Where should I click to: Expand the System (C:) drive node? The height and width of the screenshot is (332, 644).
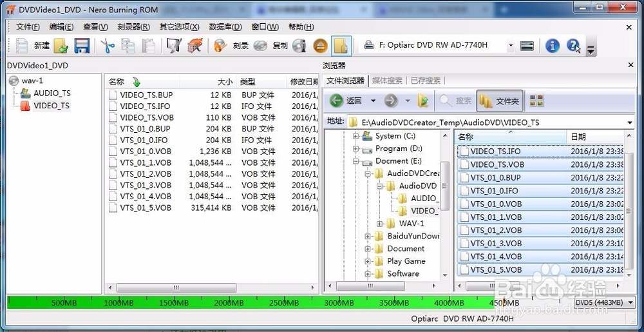point(356,136)
